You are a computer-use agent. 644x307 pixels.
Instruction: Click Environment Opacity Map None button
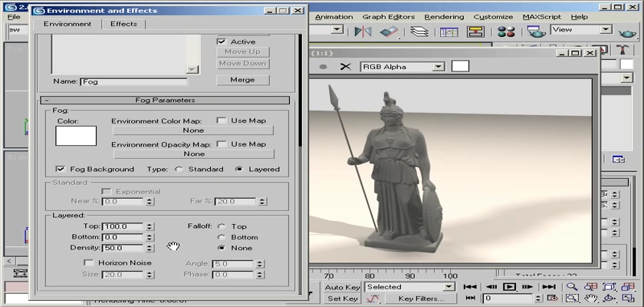point(193,153)
